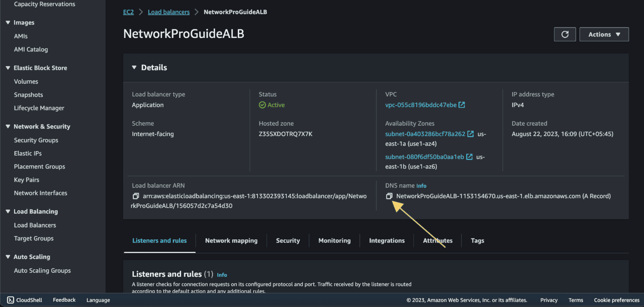Open Security Groups in sidebar
Screen dimensions: 644x307
[x=36, y=140]
